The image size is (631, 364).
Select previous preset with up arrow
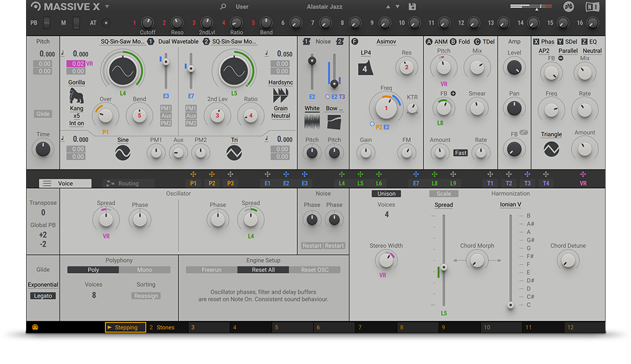[388, 7]
